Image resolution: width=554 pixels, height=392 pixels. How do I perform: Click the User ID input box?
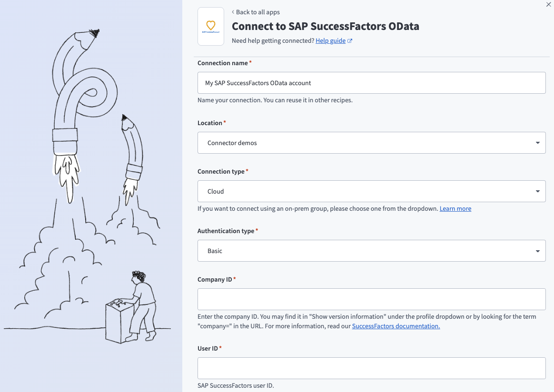(371, 368)
